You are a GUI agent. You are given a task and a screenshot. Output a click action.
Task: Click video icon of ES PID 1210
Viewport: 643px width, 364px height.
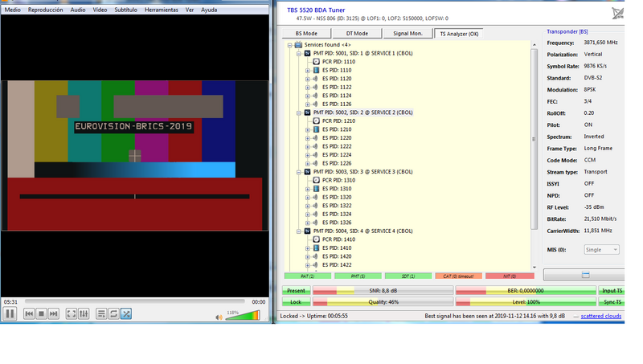click(316, 129)
